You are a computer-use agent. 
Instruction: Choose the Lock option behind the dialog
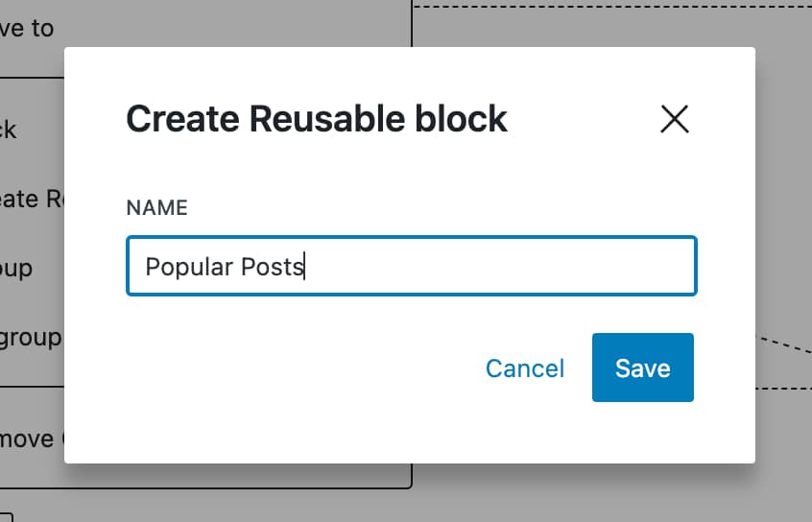[x=10, y=130]
